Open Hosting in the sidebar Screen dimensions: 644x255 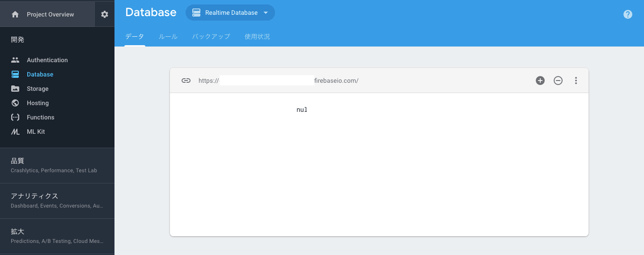click(57, 103)
